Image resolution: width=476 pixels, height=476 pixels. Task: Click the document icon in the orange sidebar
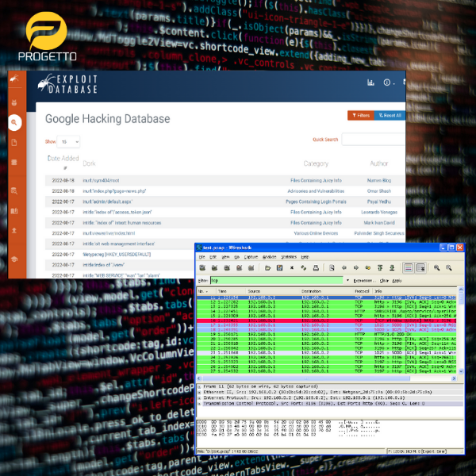point(14,142)
